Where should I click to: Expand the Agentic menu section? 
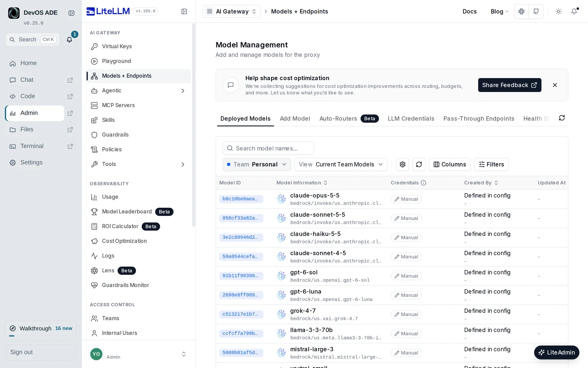click(139, 91)
